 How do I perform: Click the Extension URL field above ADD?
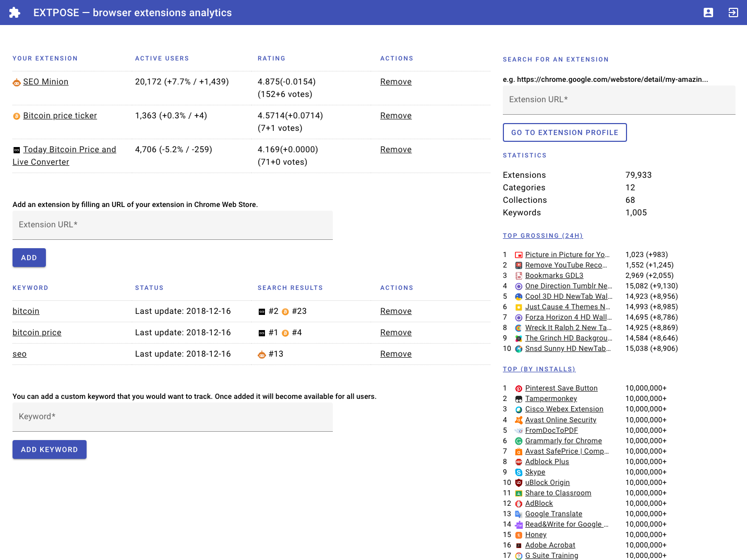[173, 225]
